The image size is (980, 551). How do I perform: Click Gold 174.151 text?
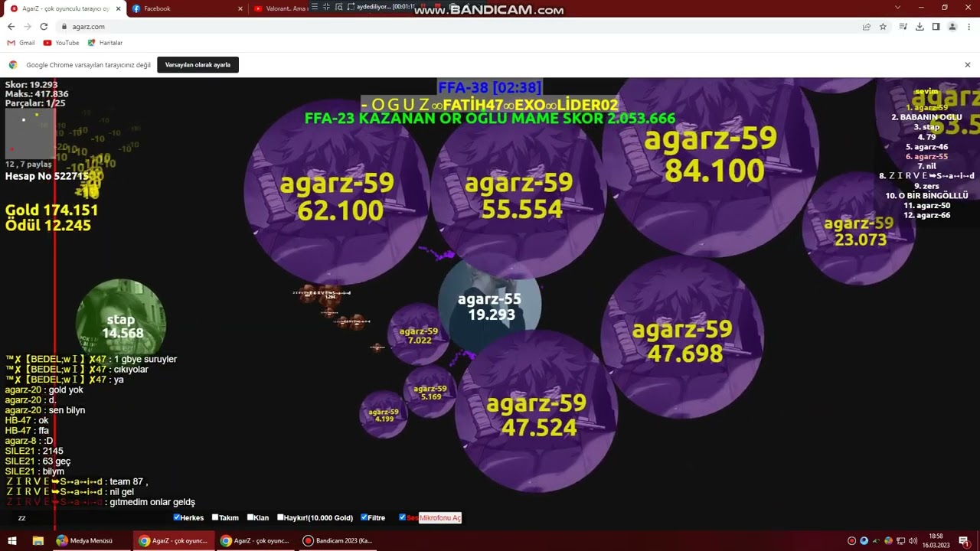tap(52, 210)
